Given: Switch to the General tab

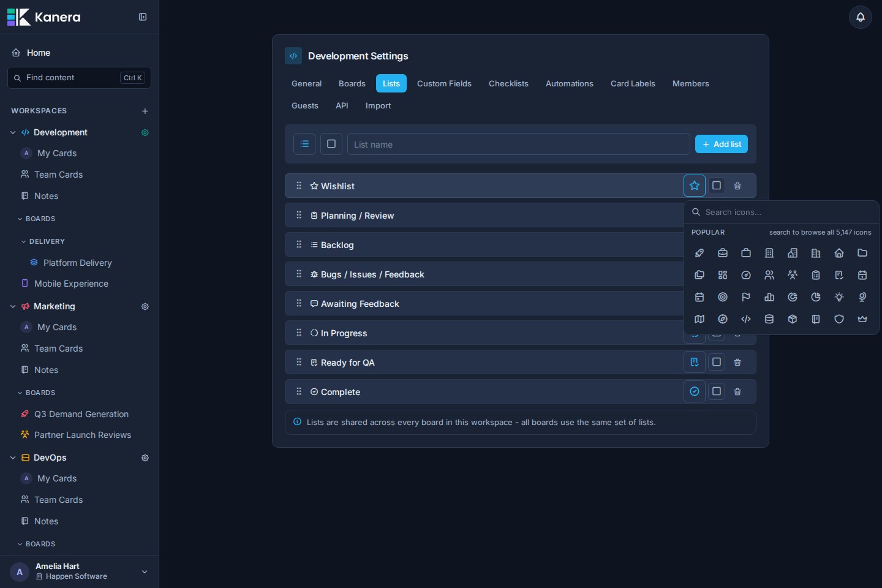Looking at the screenshot, I should coord(306,83).
